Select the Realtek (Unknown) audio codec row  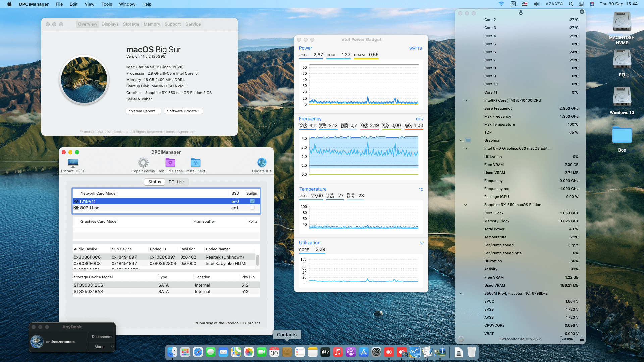pyautogui.click(x=164, y=257)
